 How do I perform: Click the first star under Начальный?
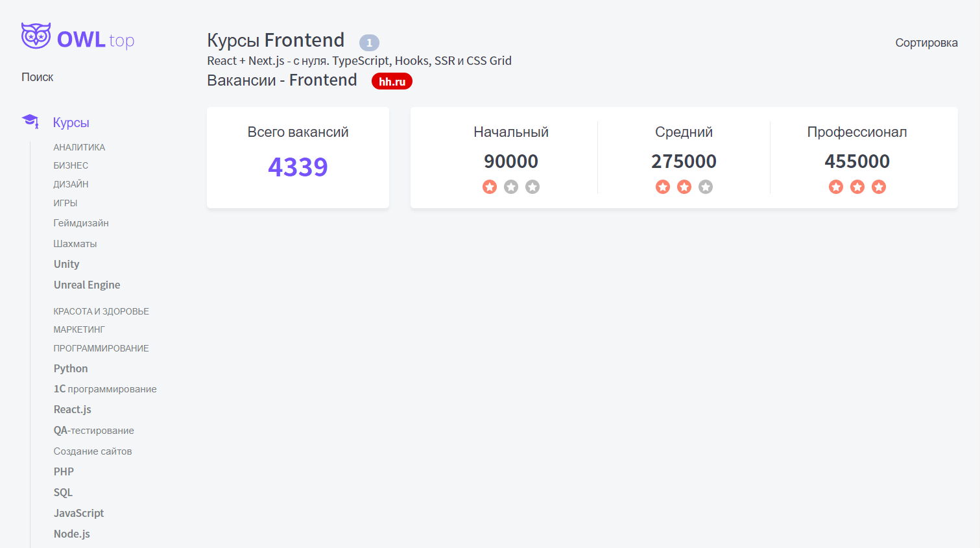[490, 187]
